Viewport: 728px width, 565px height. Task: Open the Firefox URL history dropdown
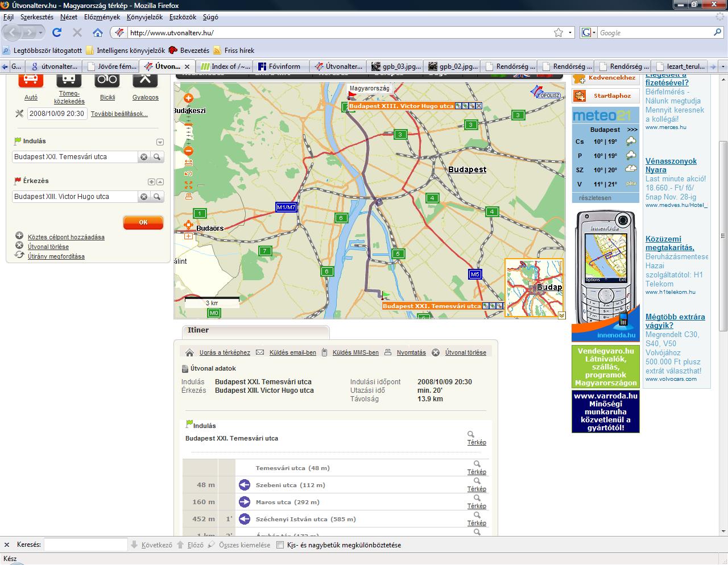click(570, 33)
